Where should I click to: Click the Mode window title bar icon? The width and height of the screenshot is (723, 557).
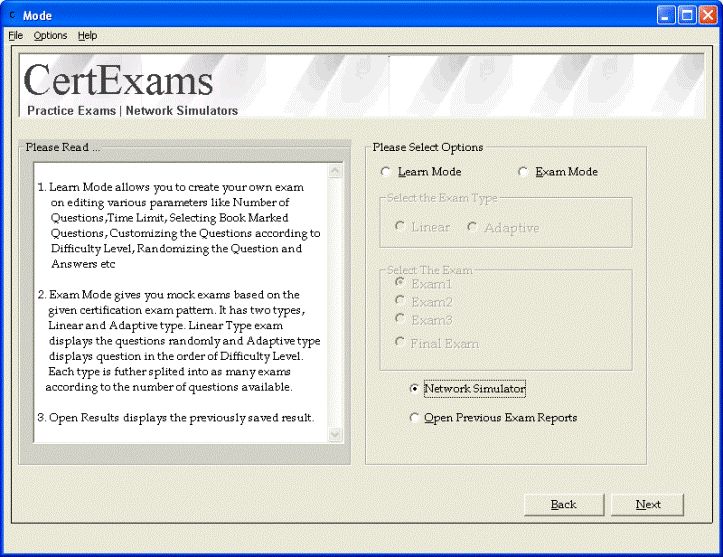tap(12, 15)
